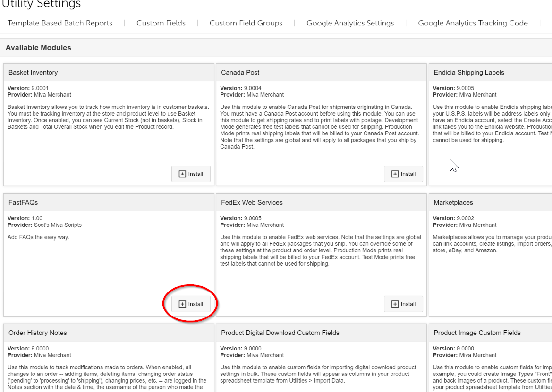This screenshot has width=552, height=392.
Task: Select the Marketplaces module header
Action: (x=453, y=203)
